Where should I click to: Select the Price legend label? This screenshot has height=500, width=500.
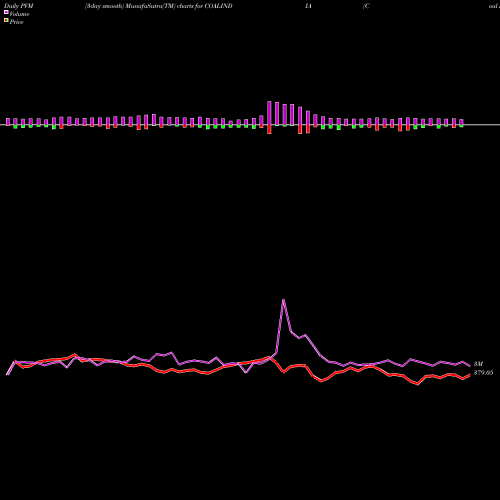pos(16,22)
